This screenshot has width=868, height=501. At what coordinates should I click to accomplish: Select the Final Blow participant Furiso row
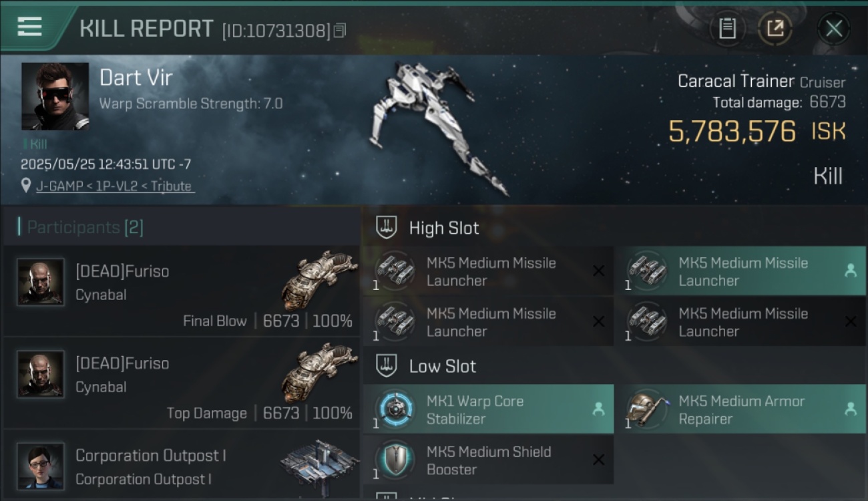182,291
